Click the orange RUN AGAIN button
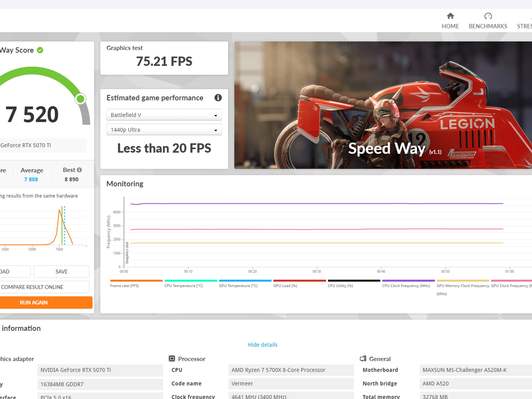This screenshot has width=532, height=399. (x=46, y=303)
